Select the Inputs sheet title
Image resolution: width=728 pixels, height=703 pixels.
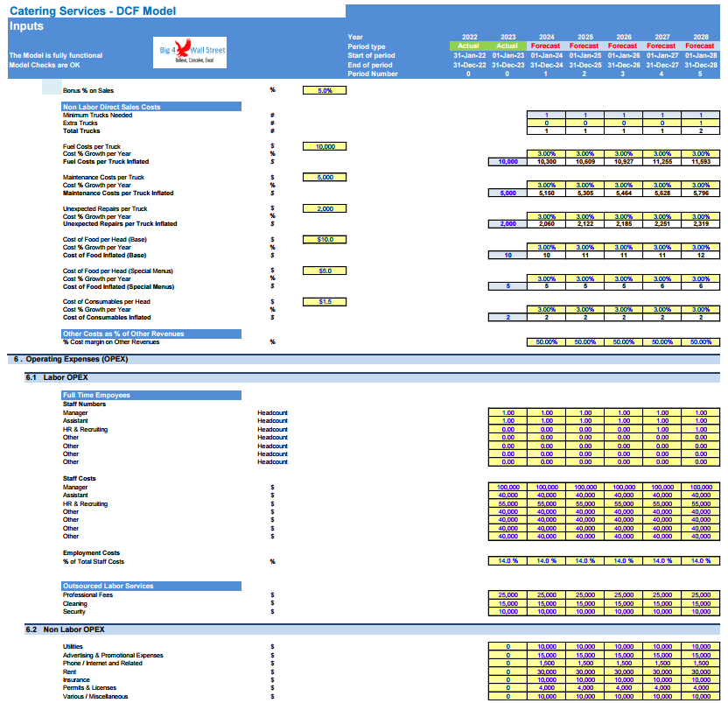28,26
